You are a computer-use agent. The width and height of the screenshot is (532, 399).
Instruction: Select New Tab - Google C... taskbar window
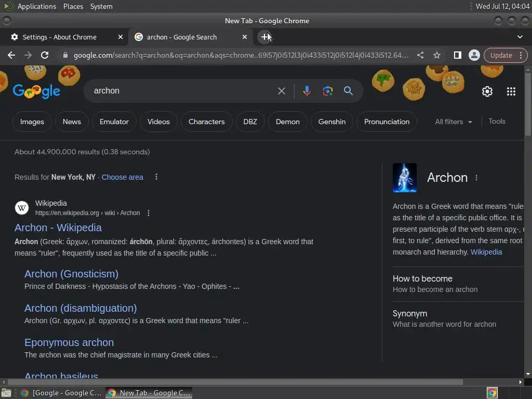click(149, 393)
